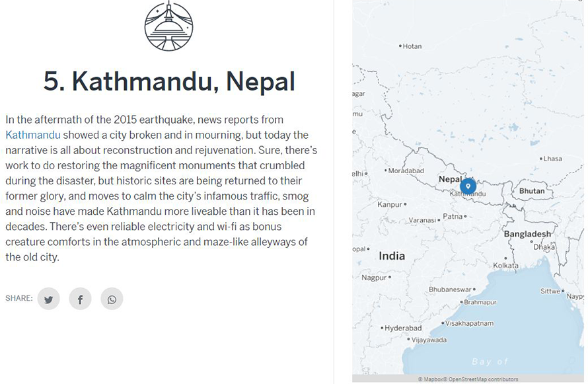
Task: Select Hotan city marker on map
Action: [x=400, y=46]
